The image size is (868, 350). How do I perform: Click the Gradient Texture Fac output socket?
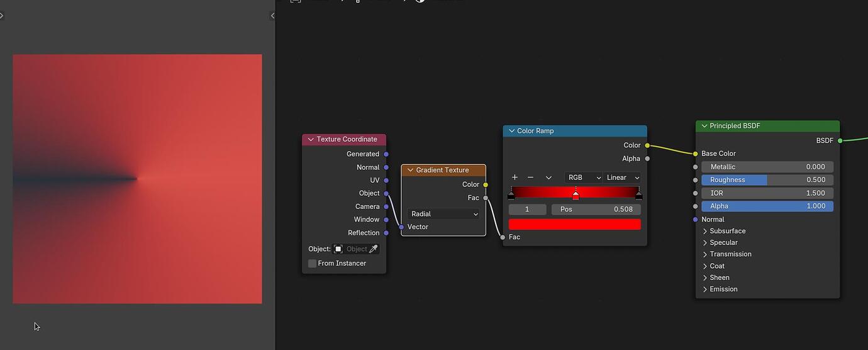pyautogui.click(x=486, y=198)
